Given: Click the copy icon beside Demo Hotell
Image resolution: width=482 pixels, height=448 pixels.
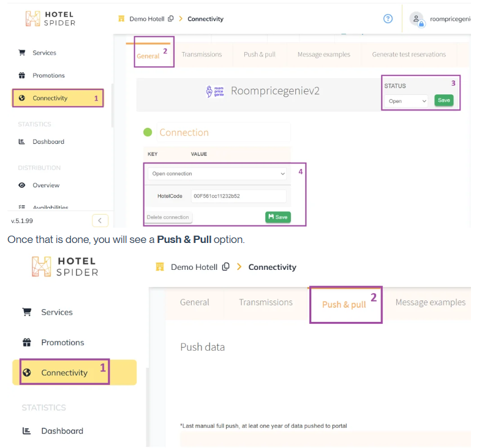Looking at the screenshot, I should 171,19.
